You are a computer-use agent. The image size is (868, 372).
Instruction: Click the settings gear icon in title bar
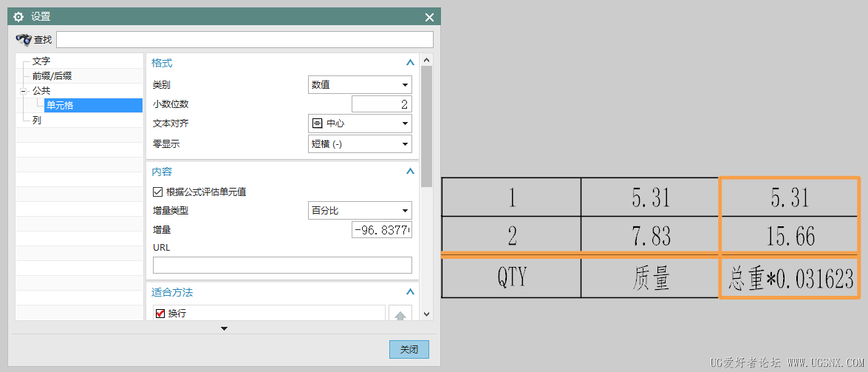[18, 17]
